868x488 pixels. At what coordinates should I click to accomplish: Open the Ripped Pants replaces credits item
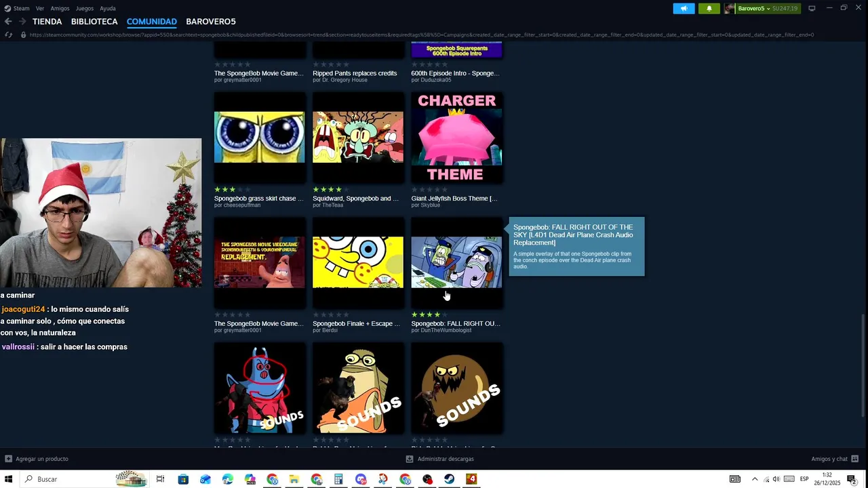pyautogui.click(x=355, y=73)
